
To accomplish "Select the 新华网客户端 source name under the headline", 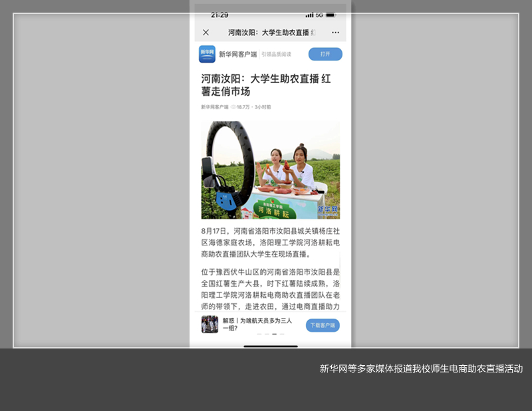I will pyautogui.click(x=214, y=107).
